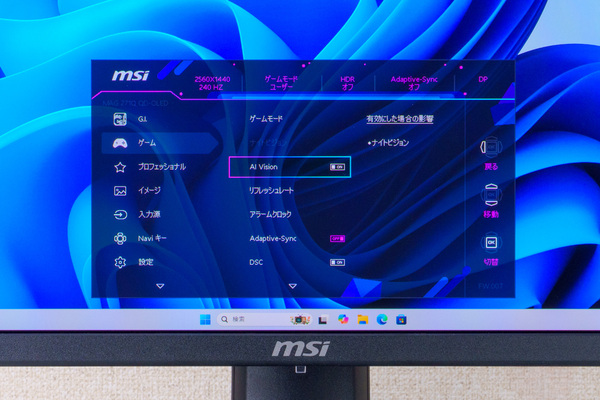This screenshot has width=600, height=400.
Task: Toggle the AI Vision switch
Action: [x=338, y=167]
